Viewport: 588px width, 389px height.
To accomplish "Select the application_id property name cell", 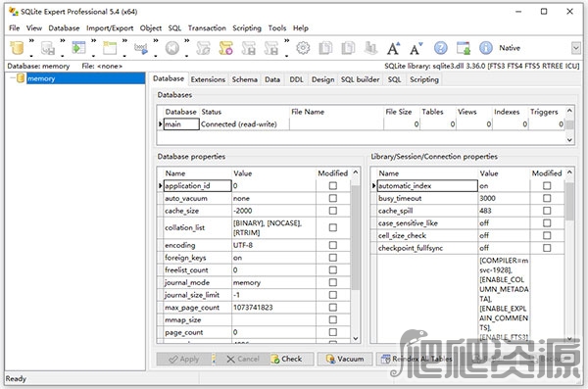I will [x=198, y=186].
